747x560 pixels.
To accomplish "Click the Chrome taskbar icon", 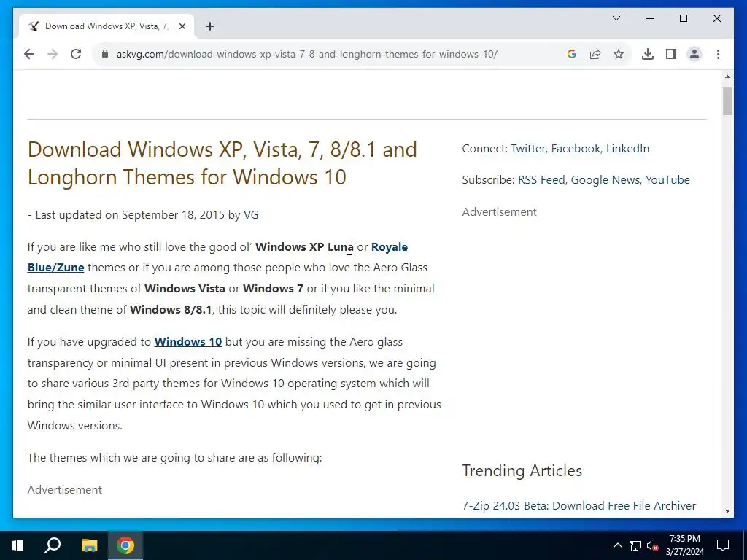I will click(125, 545).
